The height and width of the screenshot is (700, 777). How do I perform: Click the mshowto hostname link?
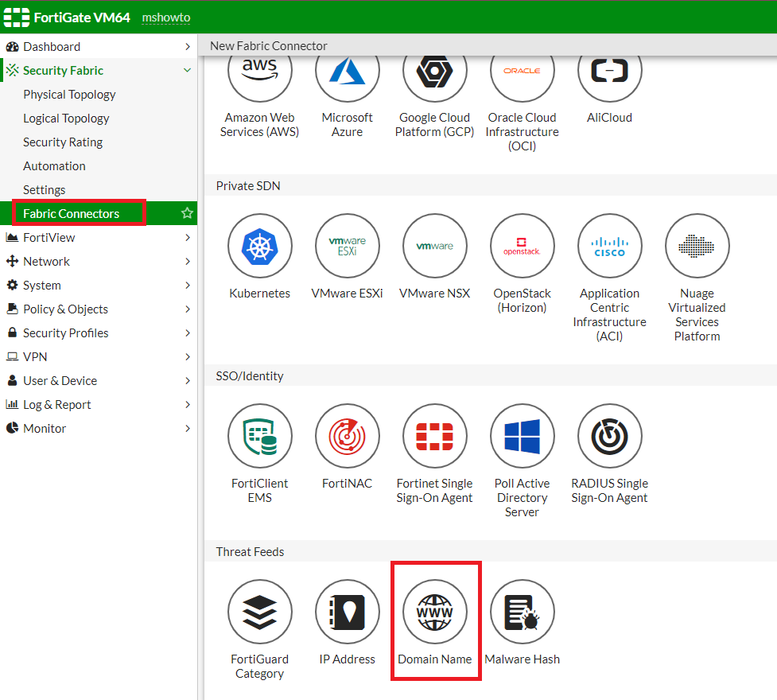tap(166, 17)
